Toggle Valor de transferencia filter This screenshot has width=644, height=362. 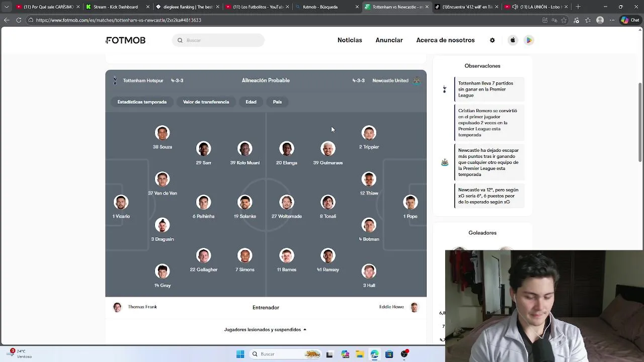coord(206,102)
